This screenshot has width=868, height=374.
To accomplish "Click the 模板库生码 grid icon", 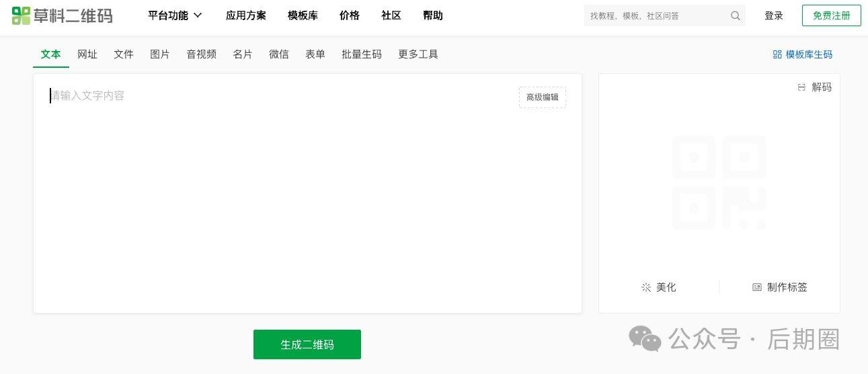I will (777, 54).
